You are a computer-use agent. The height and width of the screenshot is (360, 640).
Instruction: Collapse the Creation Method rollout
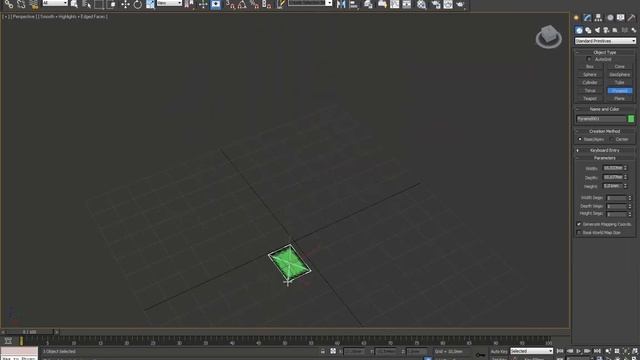(605, 131)
